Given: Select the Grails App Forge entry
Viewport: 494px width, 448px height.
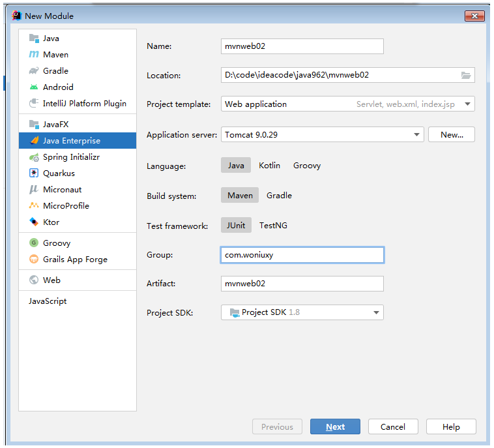Looking at the screenshot, I should (78, 259).
